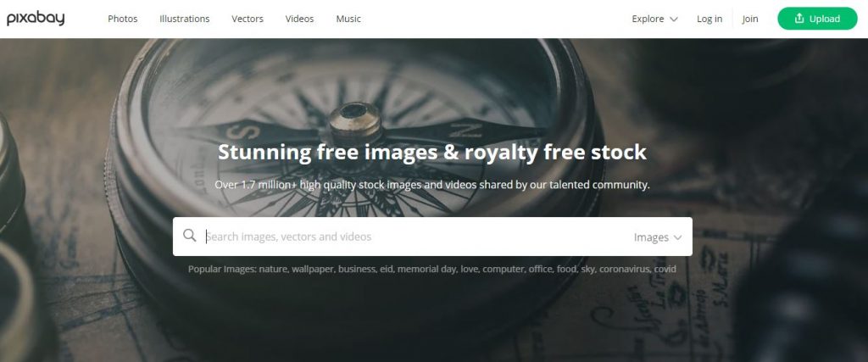Click the 'coronavirus' popular tag

pos(624,270)
